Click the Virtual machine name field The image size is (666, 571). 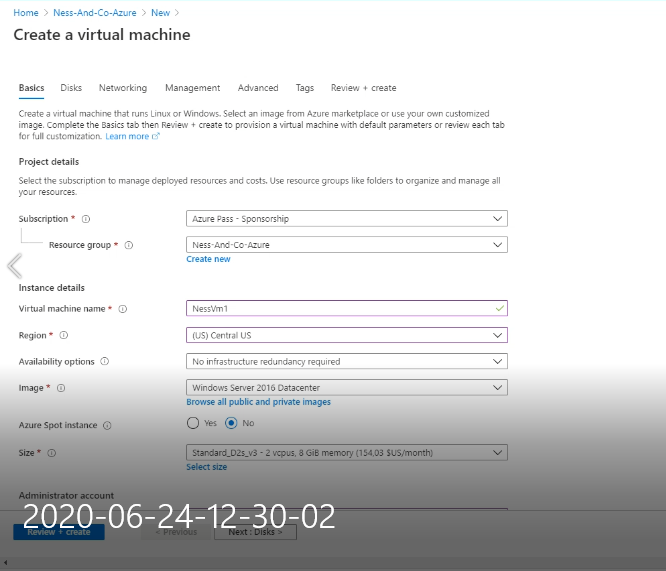[347, 308]
